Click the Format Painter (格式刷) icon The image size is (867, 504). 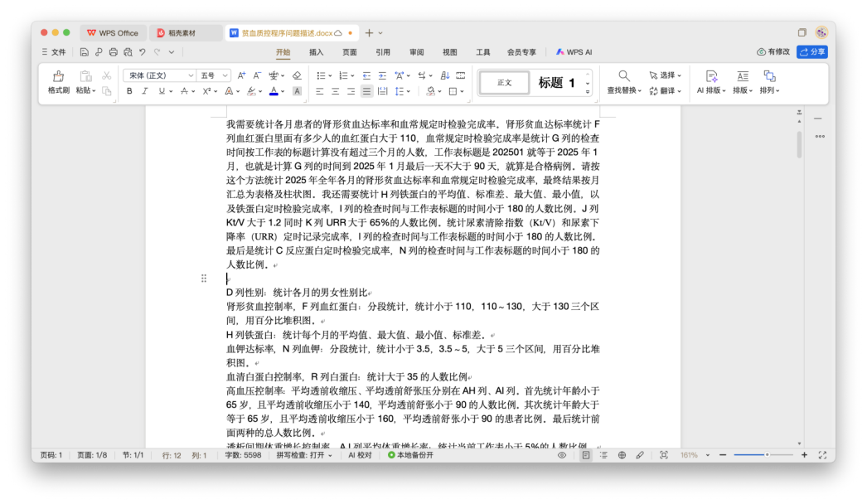click(x=58, y=76)
